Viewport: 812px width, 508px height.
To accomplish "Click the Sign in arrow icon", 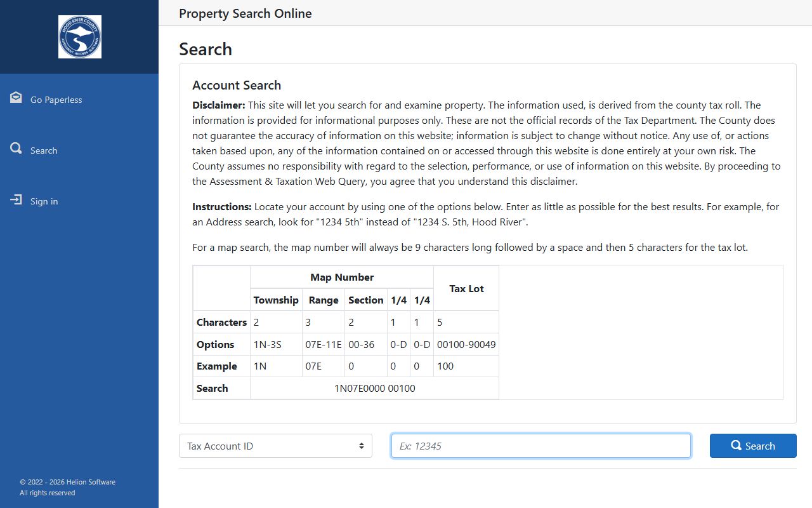I will click(16, 199).
